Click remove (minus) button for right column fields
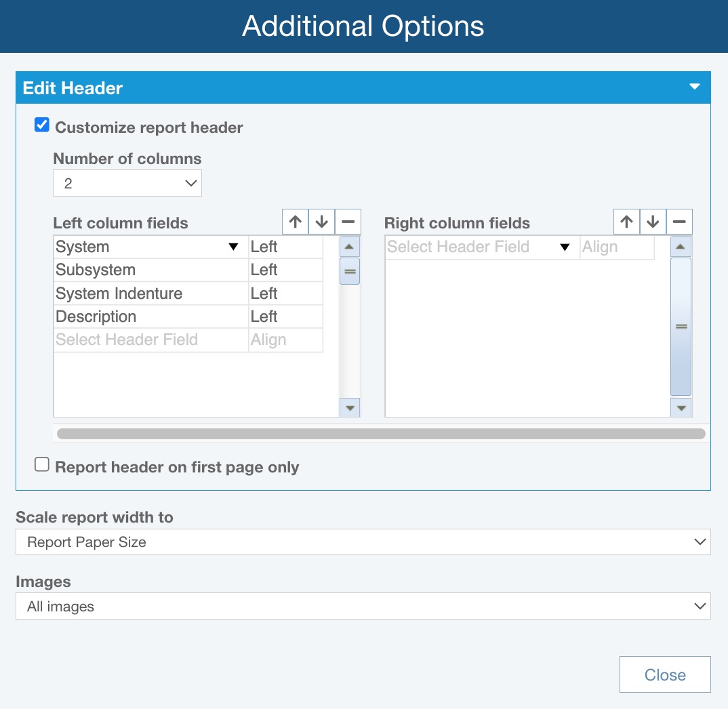Image resolution: width=728 pixels, height=709 pixels. 679,222
